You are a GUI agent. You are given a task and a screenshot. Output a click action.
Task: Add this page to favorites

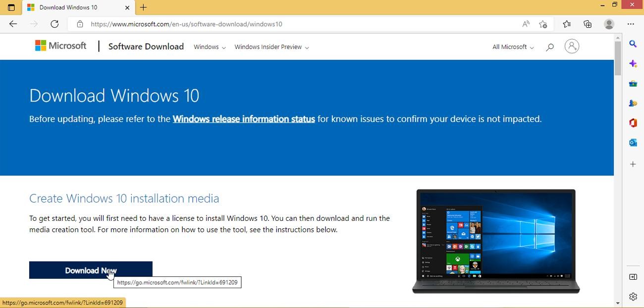[543, 24]
